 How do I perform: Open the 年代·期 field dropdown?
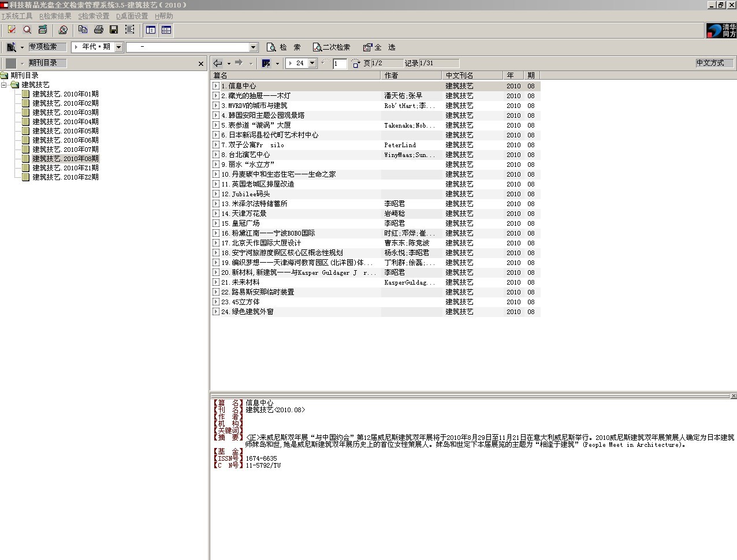[x=118, y=47]
